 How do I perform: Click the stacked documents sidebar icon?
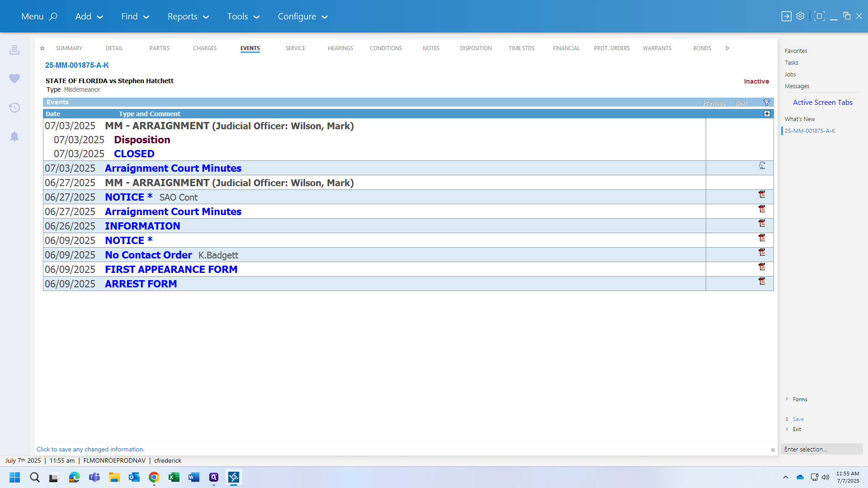14,50
